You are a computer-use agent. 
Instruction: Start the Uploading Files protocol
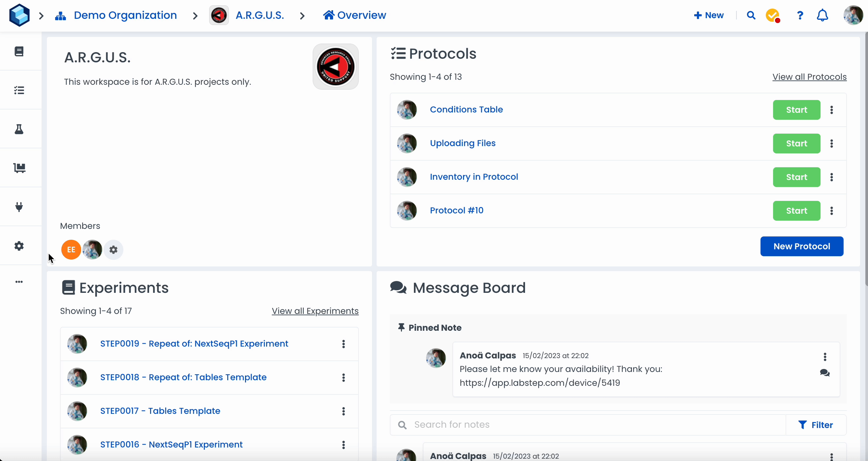pyautogui.click(x=796, y=143)
